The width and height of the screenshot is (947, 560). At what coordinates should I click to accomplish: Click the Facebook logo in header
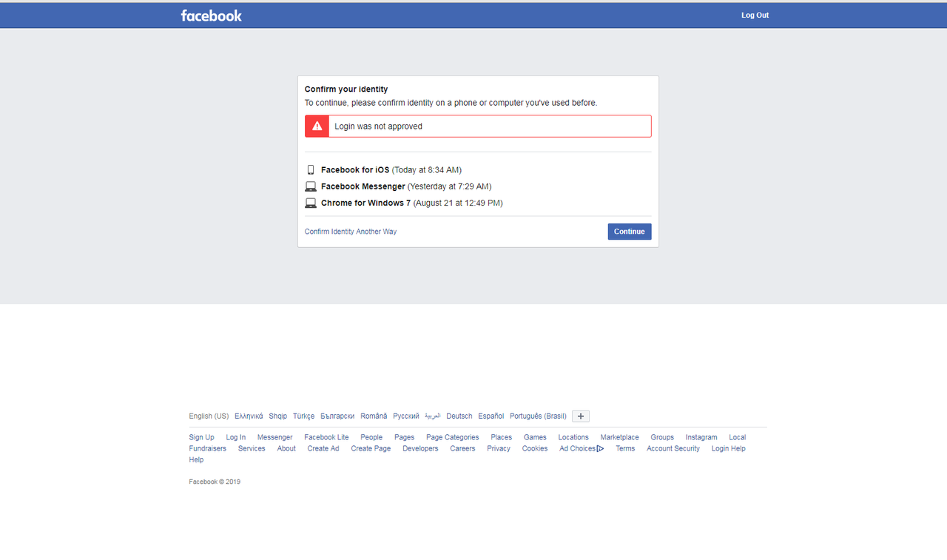coord(211,15)
